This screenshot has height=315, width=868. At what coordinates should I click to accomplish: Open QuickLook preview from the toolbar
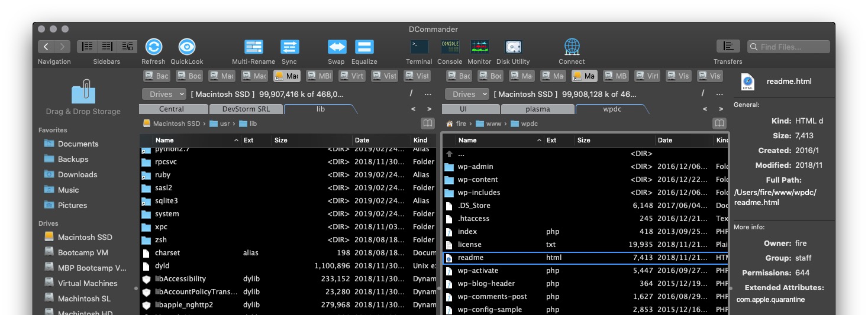187,47
